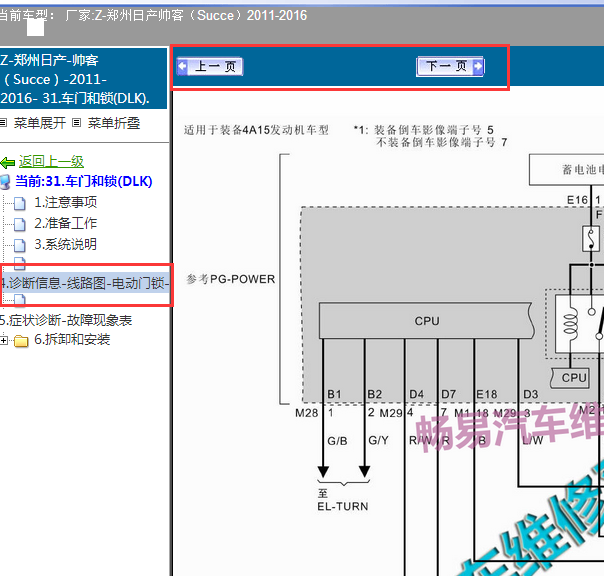
Task: Click terminal label D3 in diagram
Action: [530, 394]
